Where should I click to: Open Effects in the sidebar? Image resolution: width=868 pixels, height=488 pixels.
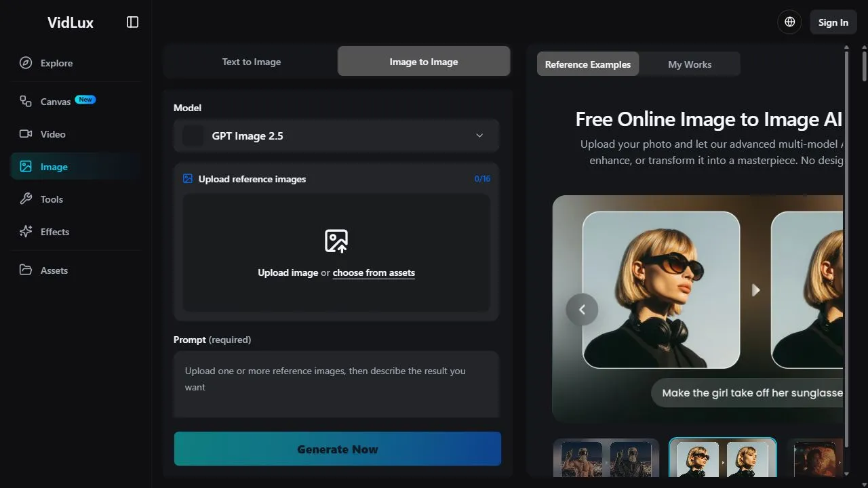click(76, 232)
